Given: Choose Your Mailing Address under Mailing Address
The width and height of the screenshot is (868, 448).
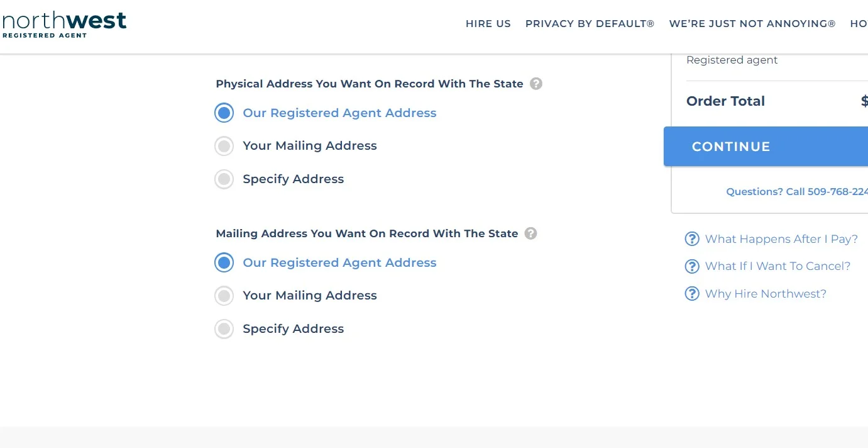Looking at the screenshot, I should click(x=224, y=296).
